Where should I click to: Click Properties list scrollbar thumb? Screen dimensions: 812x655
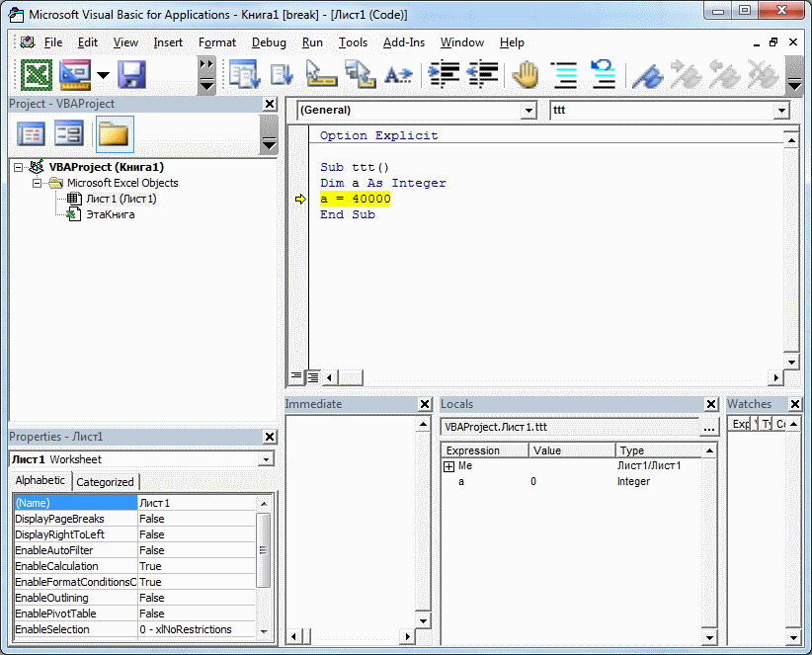pos(263,550)
